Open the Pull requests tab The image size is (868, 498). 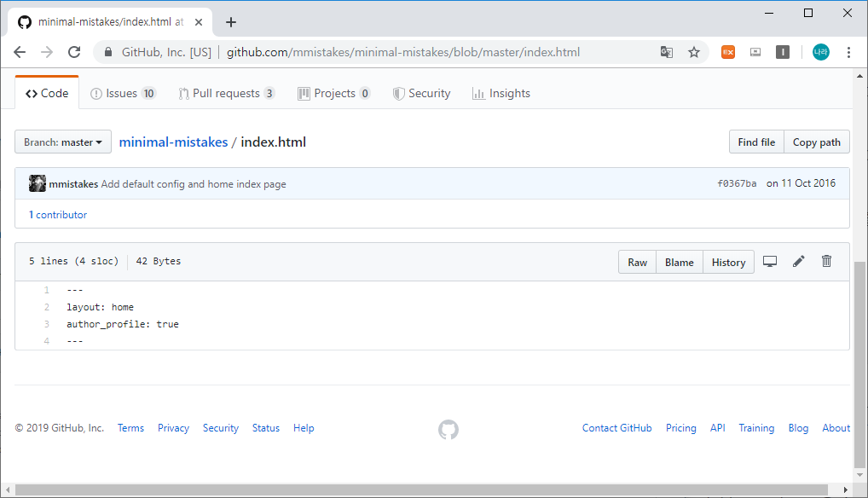[x=227, y=93]
